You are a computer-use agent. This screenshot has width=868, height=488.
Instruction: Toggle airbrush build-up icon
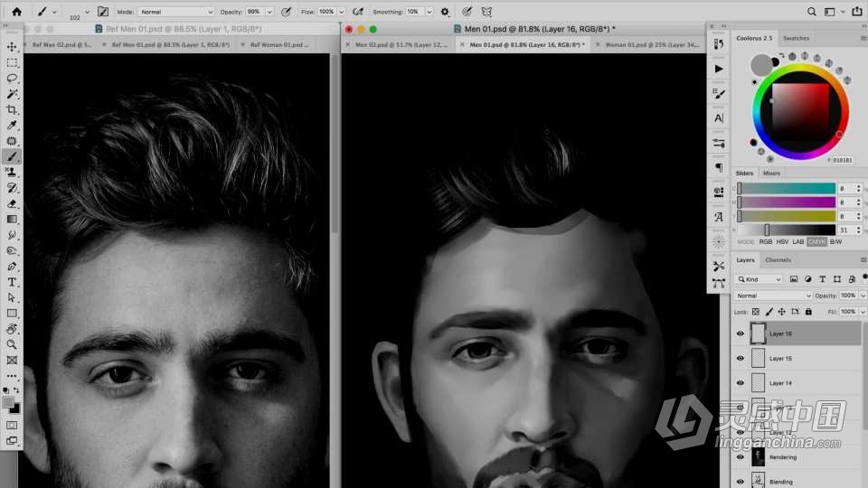click(x=358, y=12)
